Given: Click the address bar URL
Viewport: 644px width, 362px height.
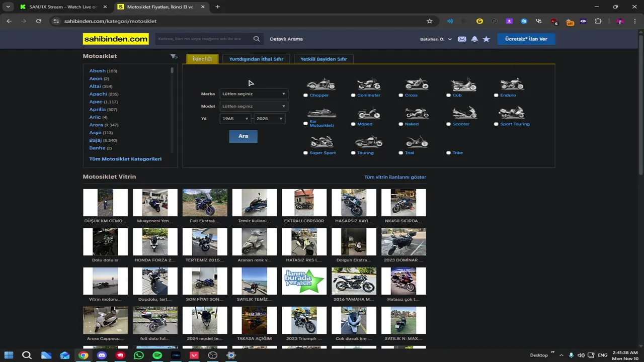Looking at the screenshot, I should click(110, 21).
